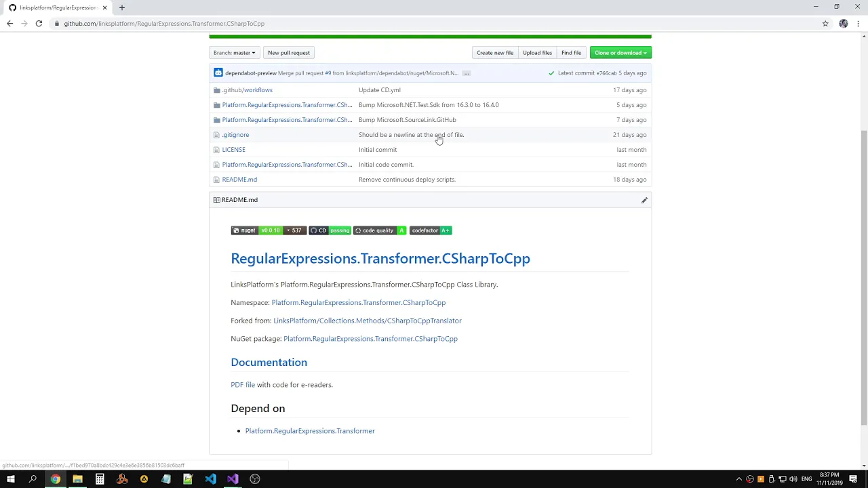Image resolution: width=868 pixels, height=488 pixels.
Task: Open File Explorer from the taskbar
Action: [77, 479]
